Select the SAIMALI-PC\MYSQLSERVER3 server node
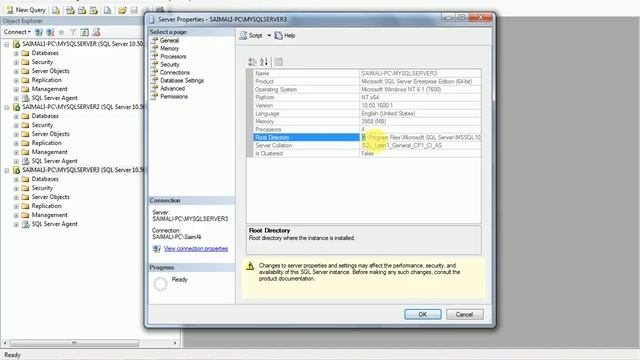The height and width of the screenshot is (360, 640). tap(83, 170)
